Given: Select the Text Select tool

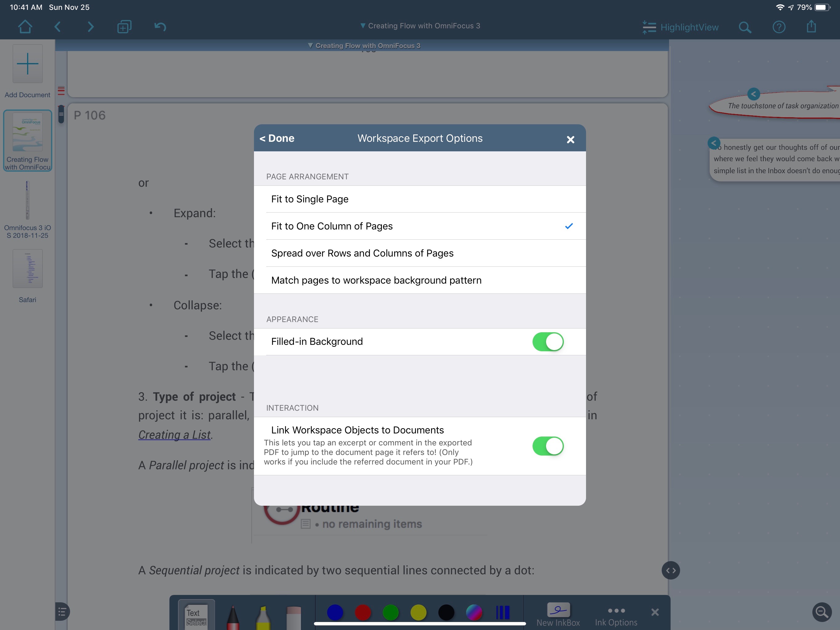Looking at the screenshot, I should 196,616.
